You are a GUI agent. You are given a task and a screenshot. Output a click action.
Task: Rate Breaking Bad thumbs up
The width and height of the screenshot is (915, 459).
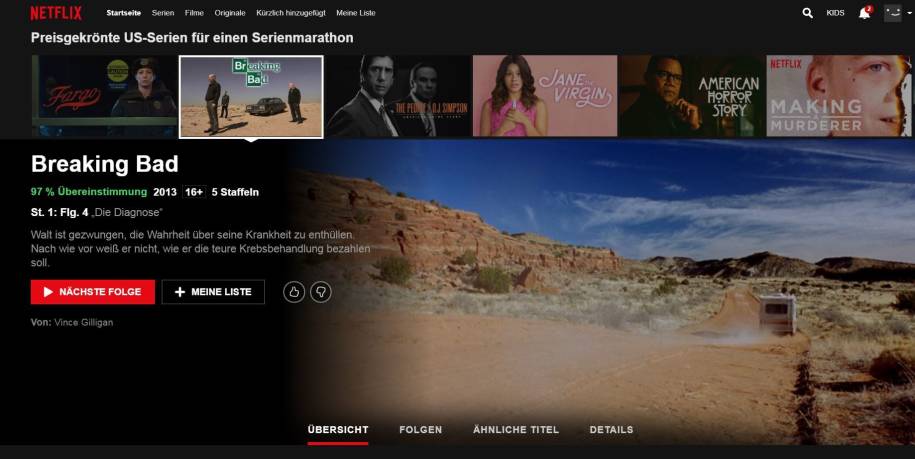[294, 292]
